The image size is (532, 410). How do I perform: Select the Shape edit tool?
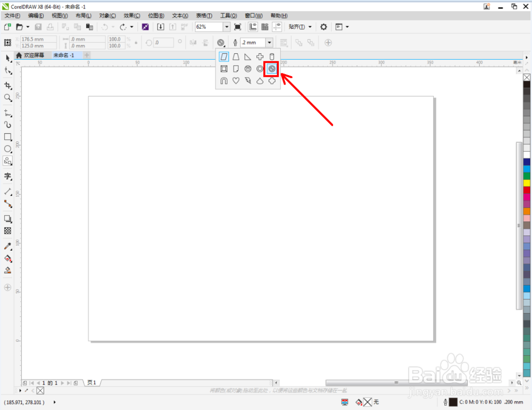coord(8,71)
